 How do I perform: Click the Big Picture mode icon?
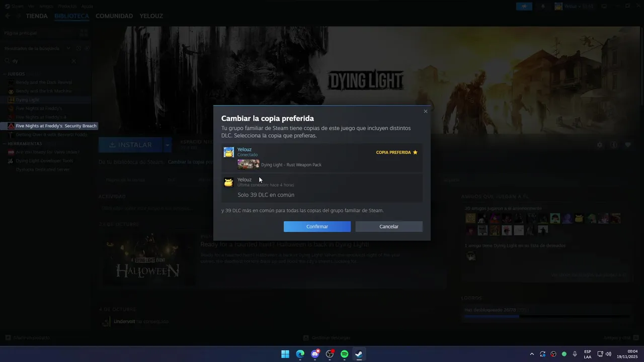pos(604,6)
